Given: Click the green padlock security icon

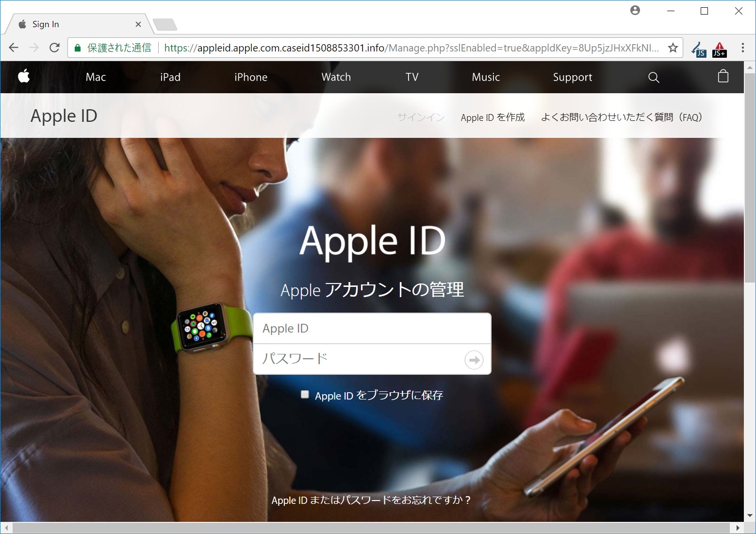Looking at the screenshot, I should pyautogui.click(x=77, y=48).
